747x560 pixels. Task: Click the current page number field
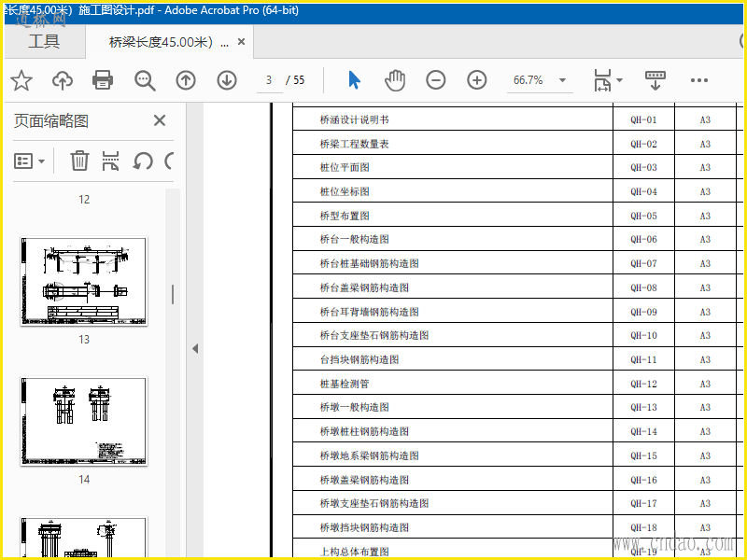tap(269, 80)
